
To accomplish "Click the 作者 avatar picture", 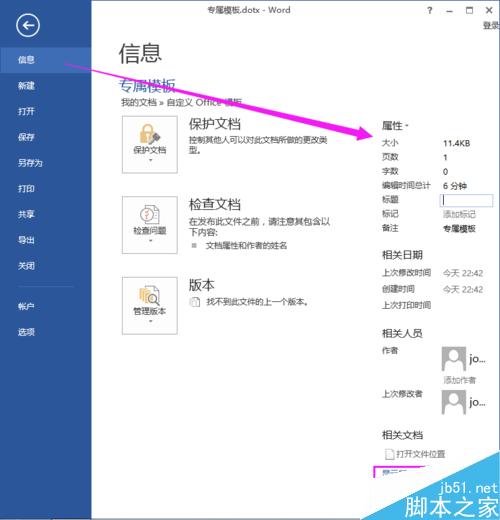I will click(454, 359).
